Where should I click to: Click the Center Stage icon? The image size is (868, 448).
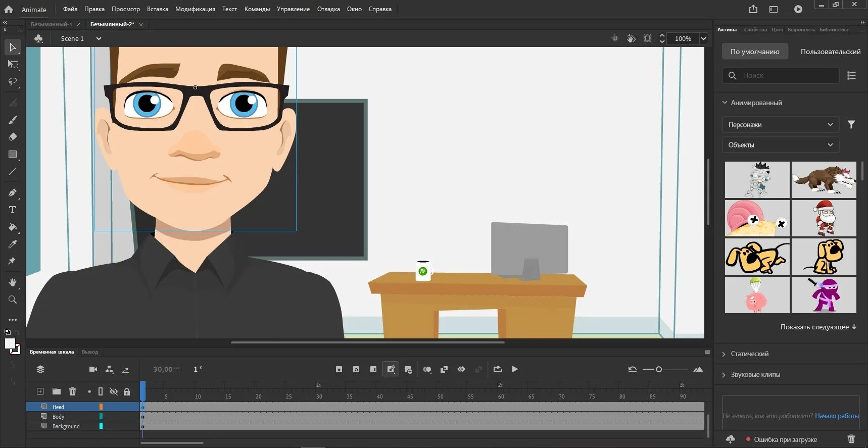[615, 38]
